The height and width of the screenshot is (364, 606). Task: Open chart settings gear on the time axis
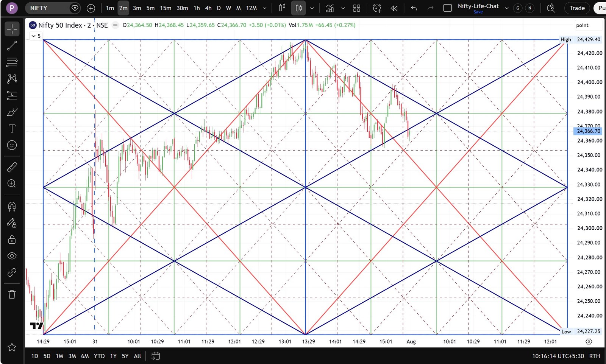coord(589,341)
